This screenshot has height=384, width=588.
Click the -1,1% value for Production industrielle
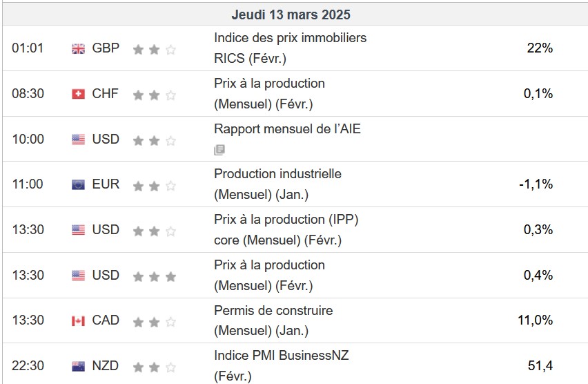(x=535, y=184)
